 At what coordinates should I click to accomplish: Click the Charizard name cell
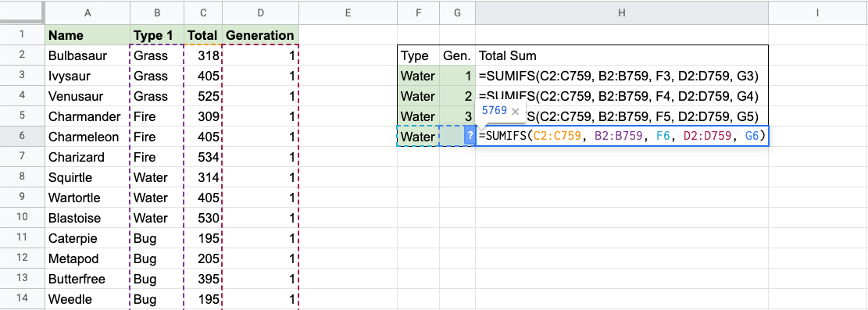[x=88, y=157]
